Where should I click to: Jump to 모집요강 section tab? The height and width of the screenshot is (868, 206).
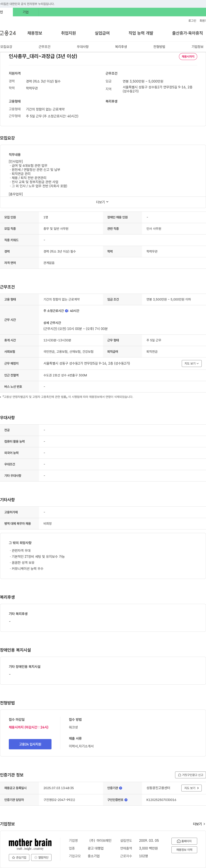pos(6,46)
